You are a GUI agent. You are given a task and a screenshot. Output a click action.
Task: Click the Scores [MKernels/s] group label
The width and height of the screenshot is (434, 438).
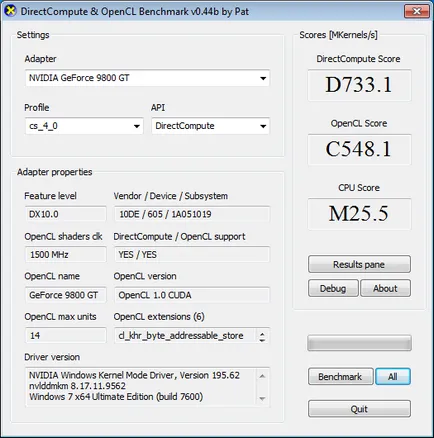pos(338,35)
